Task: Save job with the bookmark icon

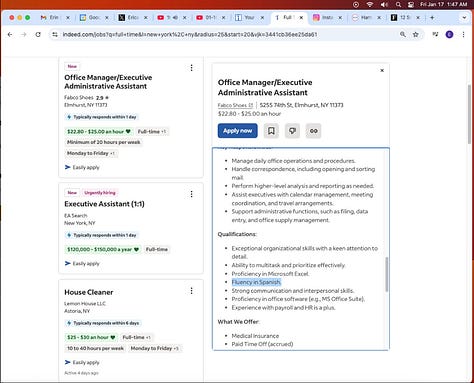Action: 271,131
